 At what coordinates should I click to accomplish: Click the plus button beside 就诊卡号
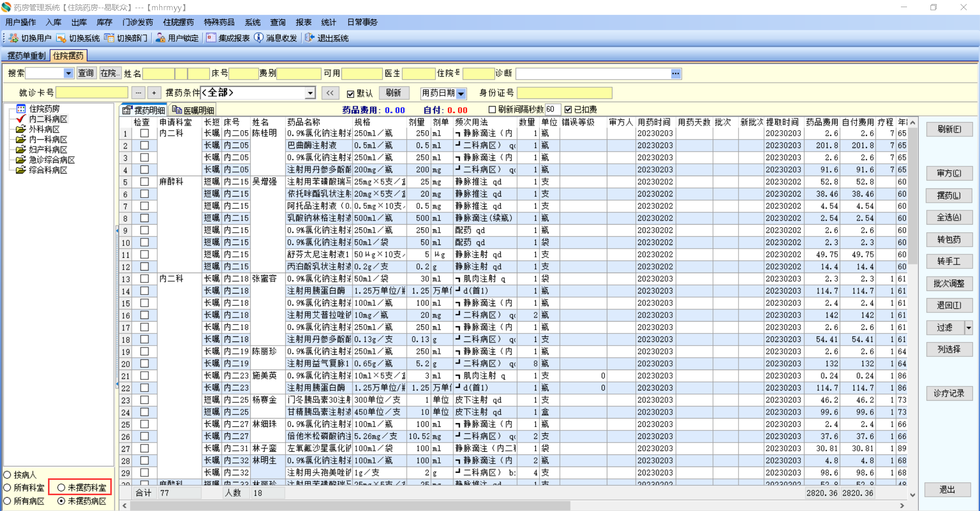pyautogui.click(x=154, y=93)
